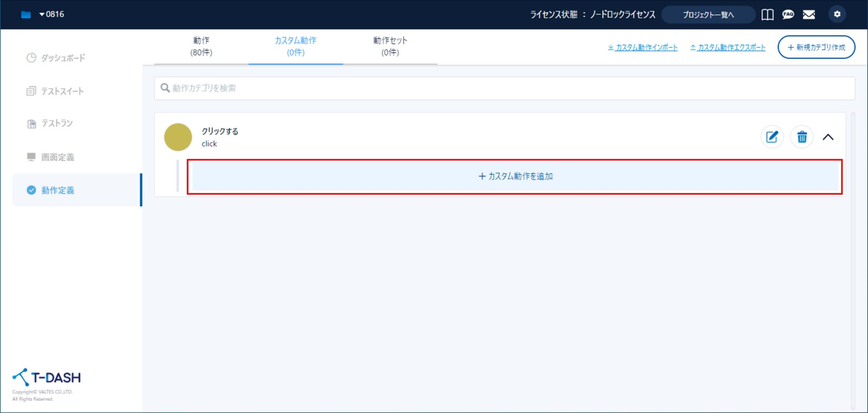Click the blue folder icon in header
The image size is (868, 413).
point(26,15)
